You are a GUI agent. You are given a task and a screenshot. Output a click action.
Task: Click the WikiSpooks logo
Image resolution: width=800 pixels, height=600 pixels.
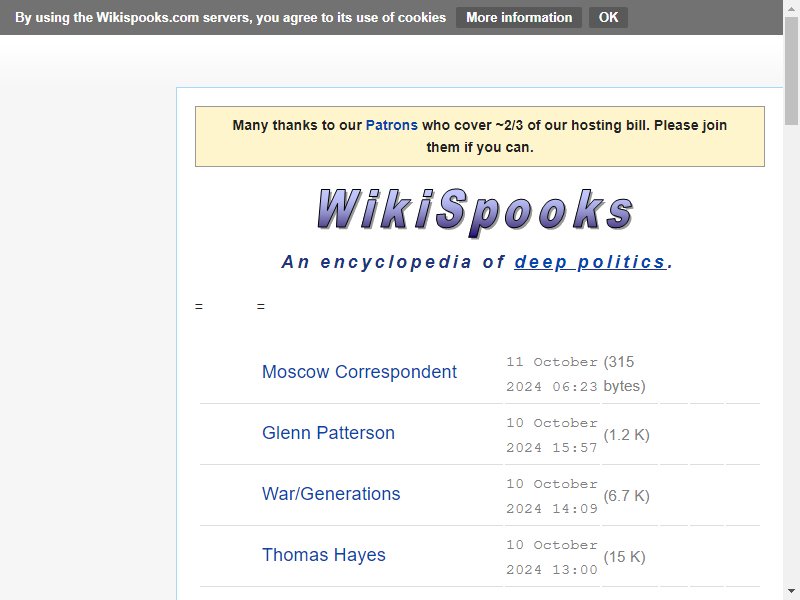(475, 212)
